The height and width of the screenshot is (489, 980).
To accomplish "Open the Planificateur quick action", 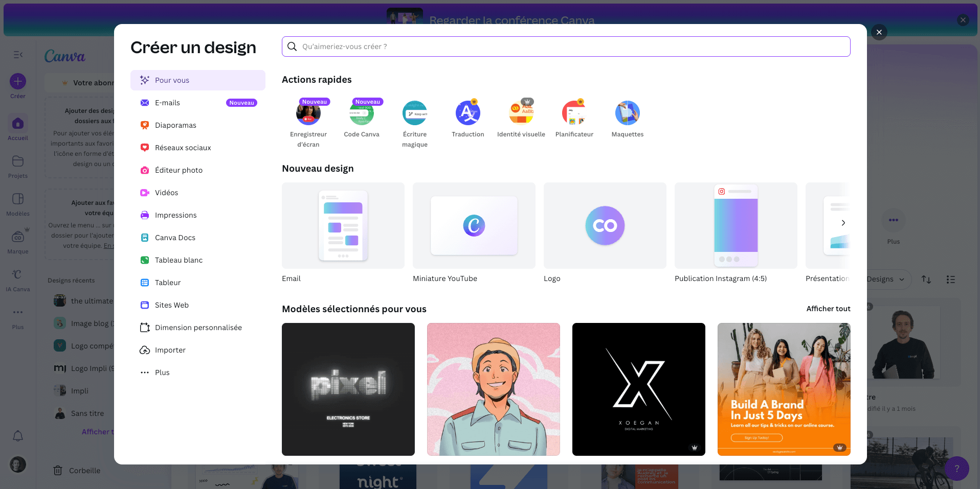I will pyautogui.click(x=574, y=119).
